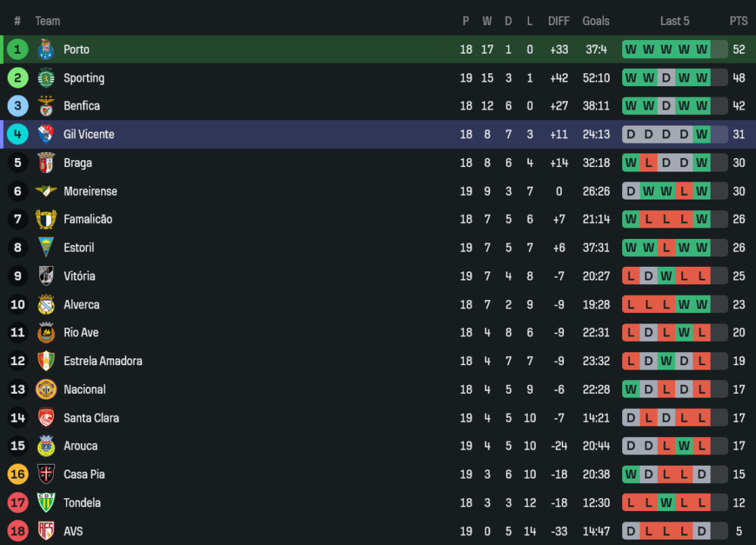
Task: Click the Sporting club crest
Action: click(46, 78)
